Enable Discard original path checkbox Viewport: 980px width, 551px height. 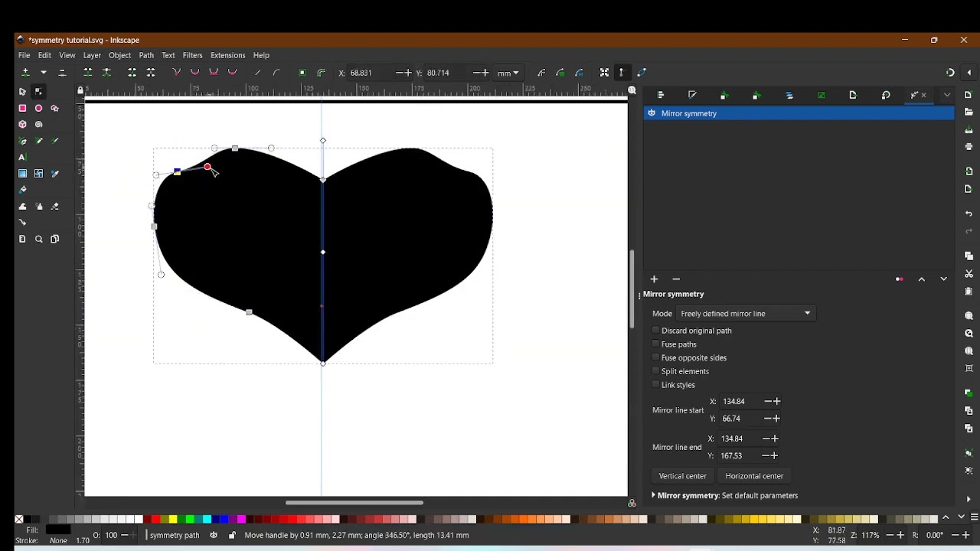pyautogui.click(x=655, y=331)
